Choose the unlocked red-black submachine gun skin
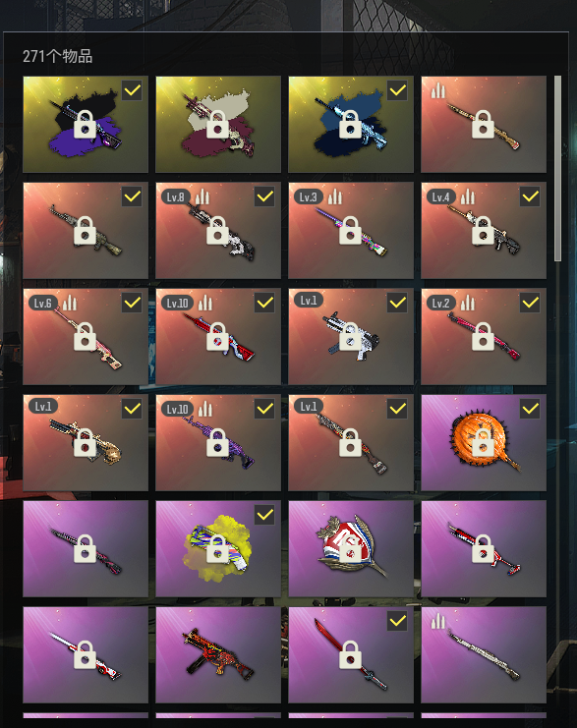Screen dimensions: 577x728 coord(218,654)
